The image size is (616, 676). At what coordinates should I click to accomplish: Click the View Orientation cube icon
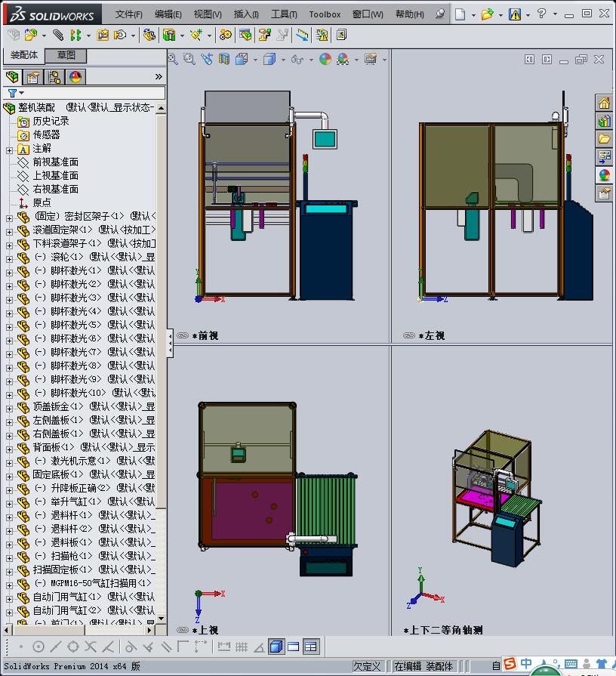(x=242, y=59)
